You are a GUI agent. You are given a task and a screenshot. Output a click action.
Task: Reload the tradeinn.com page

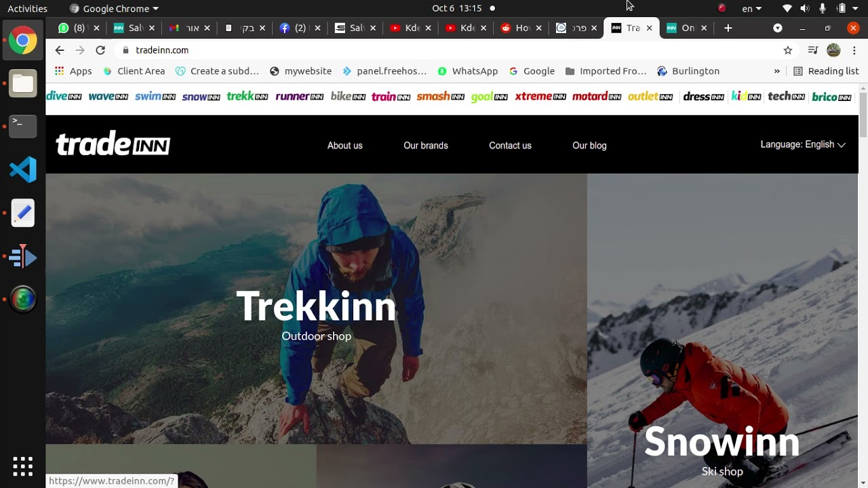[x=100, y=50]
